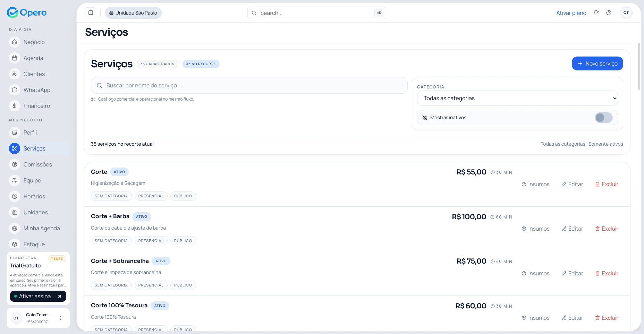Edit the Corte + Barba service
Screen dimensions: 644x334
pos(572,229)
